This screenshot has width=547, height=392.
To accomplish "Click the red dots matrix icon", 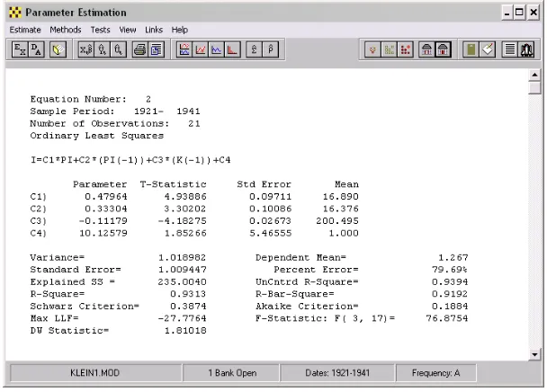I will click(x=406, y=49).
